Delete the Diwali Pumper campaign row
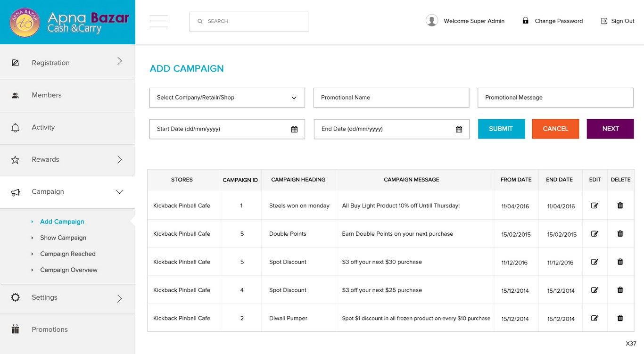The width and height of the screenshot is (644, 354). (x=620, y=318)
